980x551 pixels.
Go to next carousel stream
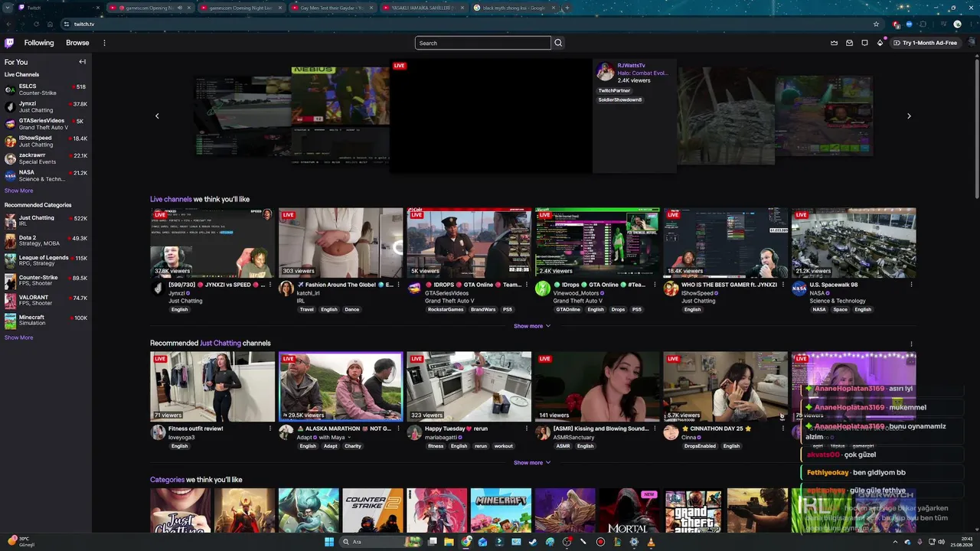(909, 116)
